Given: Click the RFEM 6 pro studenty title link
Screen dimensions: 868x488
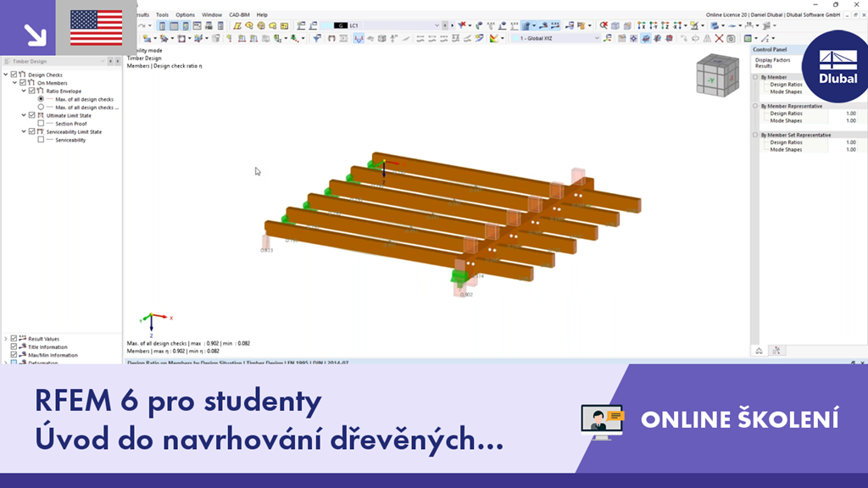Looking at the screenshot, I should (178, 401).
